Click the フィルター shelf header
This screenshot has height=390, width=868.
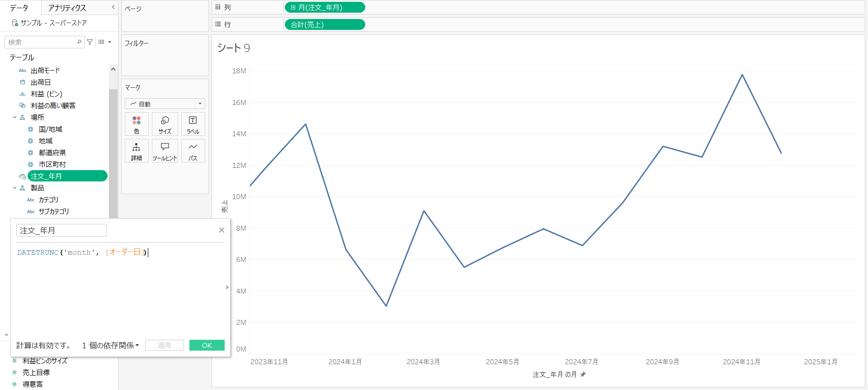(137, 43)
